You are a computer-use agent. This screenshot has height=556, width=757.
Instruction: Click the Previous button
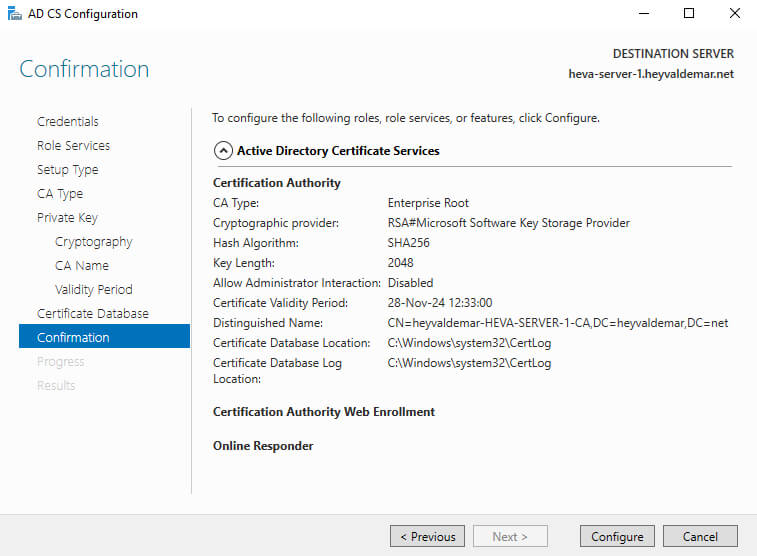click(427, 536)
